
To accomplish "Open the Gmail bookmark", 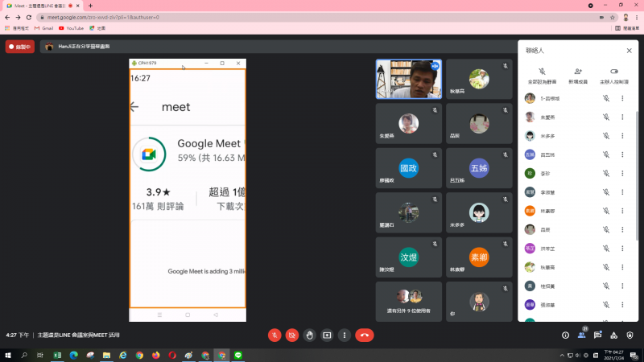I will pos(44,28).
